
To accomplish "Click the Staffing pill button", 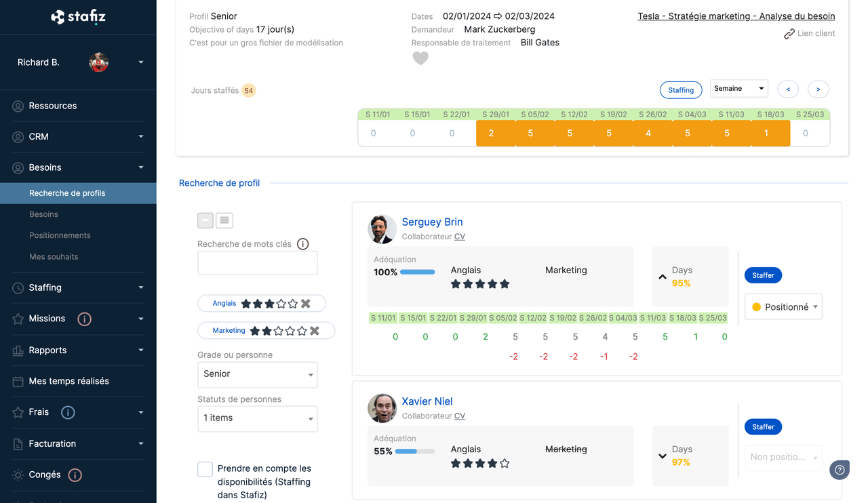I will [681, 89].
